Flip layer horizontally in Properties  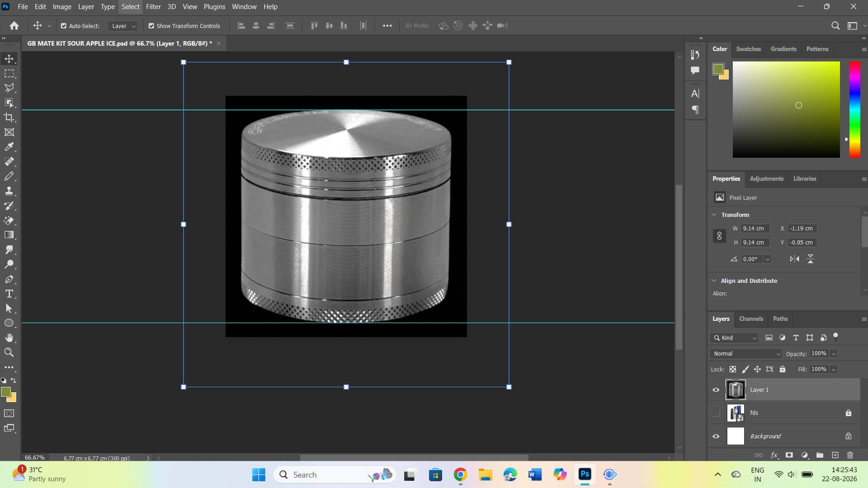[794, 259]
